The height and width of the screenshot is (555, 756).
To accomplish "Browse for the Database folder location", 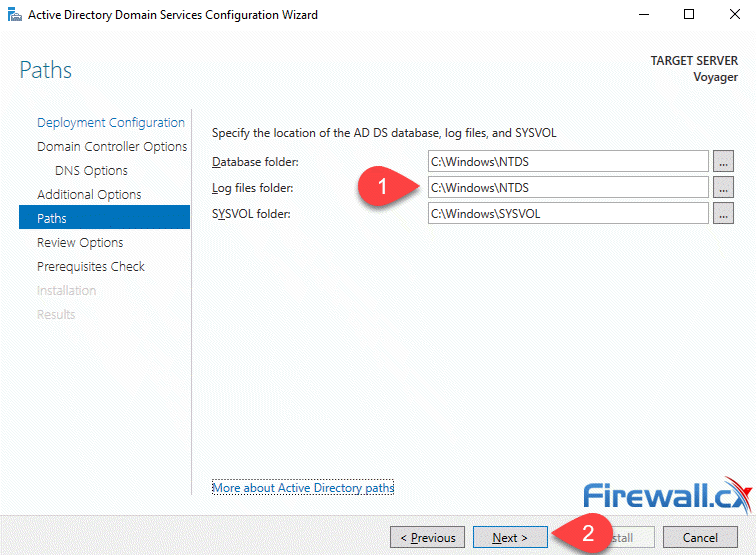I will (723, 161).
